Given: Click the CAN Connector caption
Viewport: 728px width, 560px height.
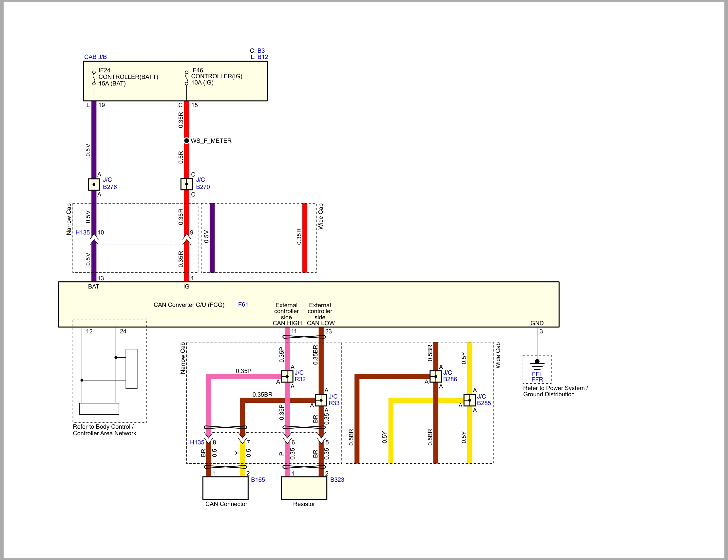Looking at the screenshot, I should 226,504.
